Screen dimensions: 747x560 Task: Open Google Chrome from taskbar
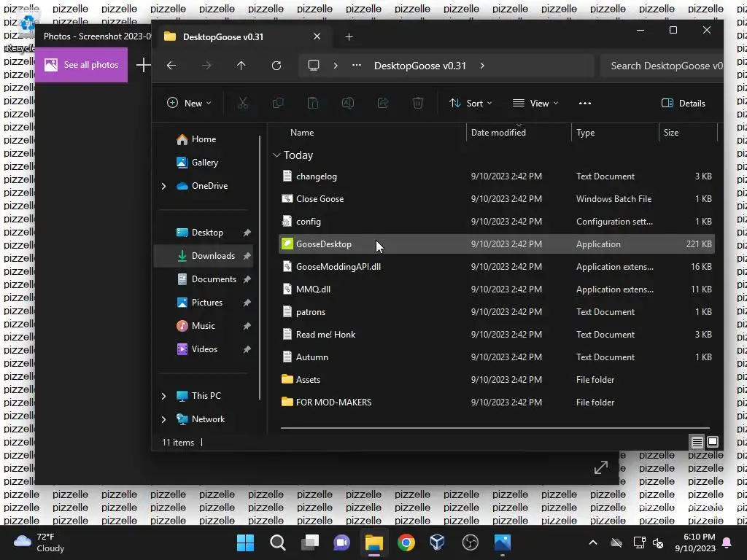(x=406, y=542)
